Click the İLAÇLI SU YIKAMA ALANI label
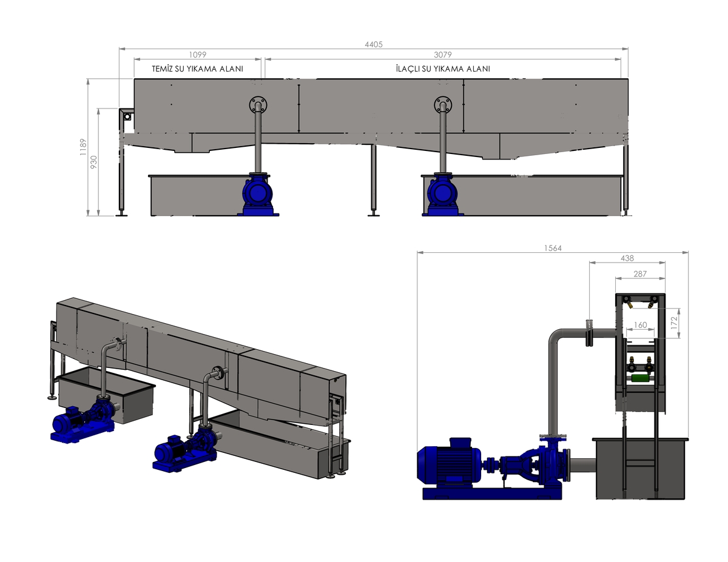The height and width of the screenshot is (562, 728). pyautogui.click(x=442, y=69)
